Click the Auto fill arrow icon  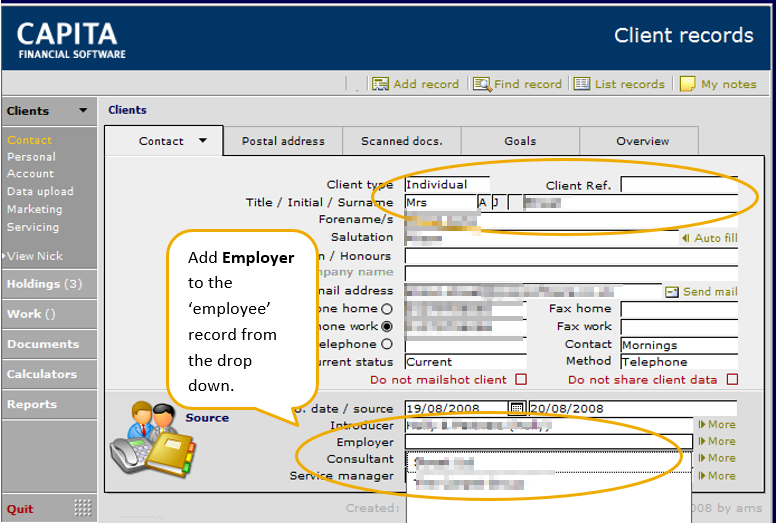pyautogui.click(x=686, y=238)
